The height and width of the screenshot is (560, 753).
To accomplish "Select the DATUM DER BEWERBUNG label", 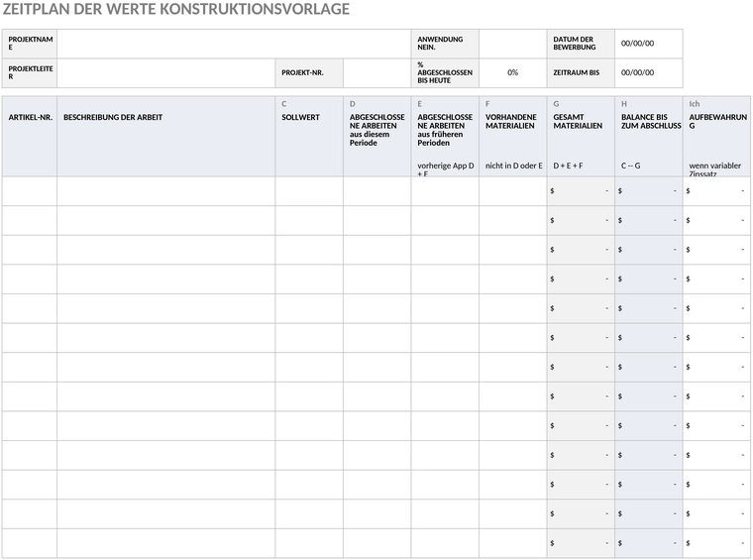I will (575, 44).
